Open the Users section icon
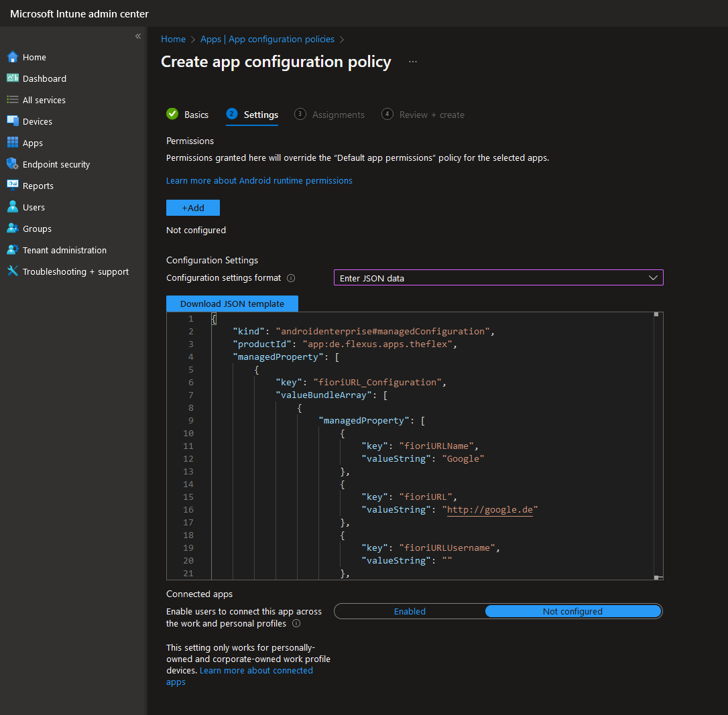This screenshot has width=728, height=715. [13, 207]
